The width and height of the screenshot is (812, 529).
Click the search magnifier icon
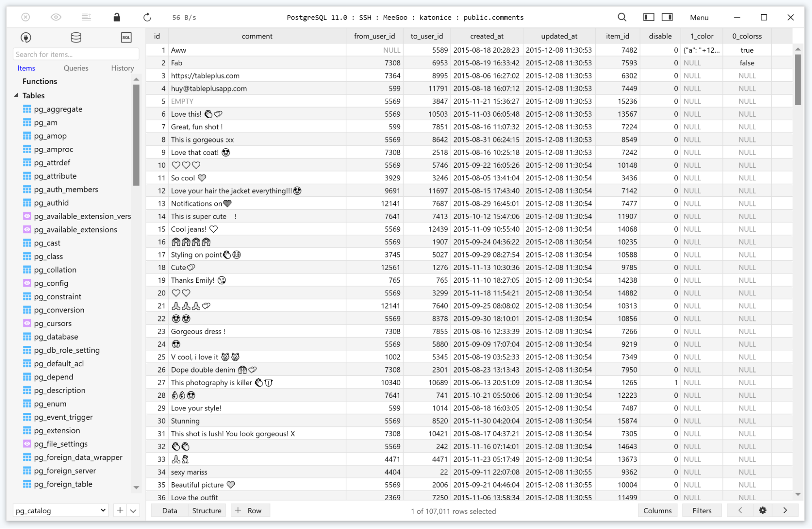point(621,17)
